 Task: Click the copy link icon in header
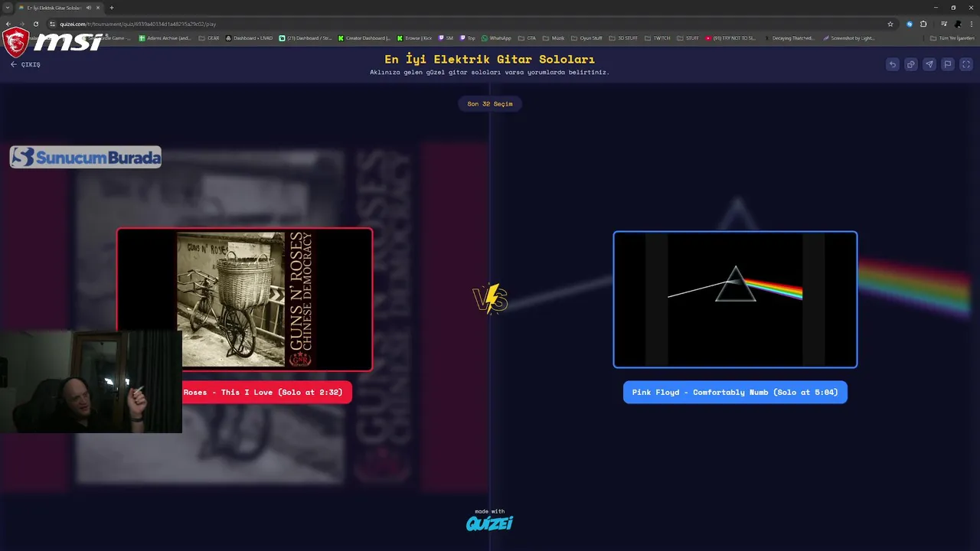click(x=910, y=64)
